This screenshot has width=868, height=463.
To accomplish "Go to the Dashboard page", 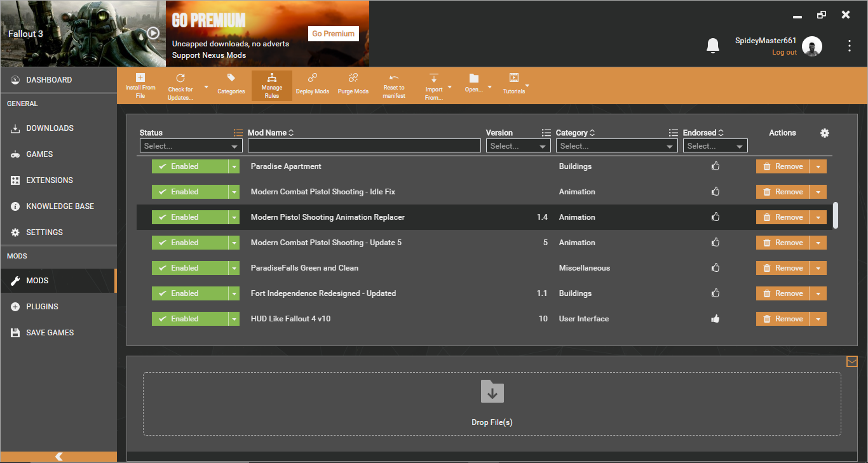I will [x=58, y=80].
